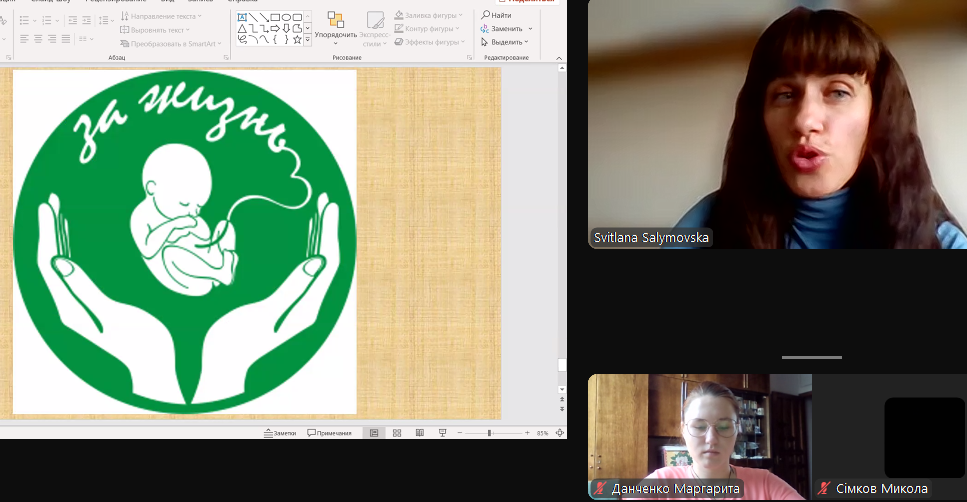Open the slide show view icon
Viewport: 967px width, 502px height.
[x=442, y=433]
